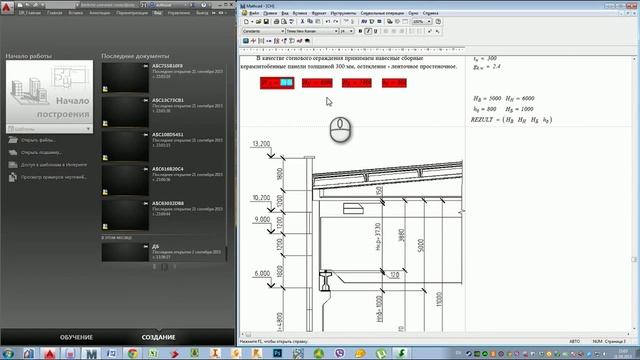Click Открыть подшивку link in AutoCAD
The image size is (640, 360).
tap(42, 152)
